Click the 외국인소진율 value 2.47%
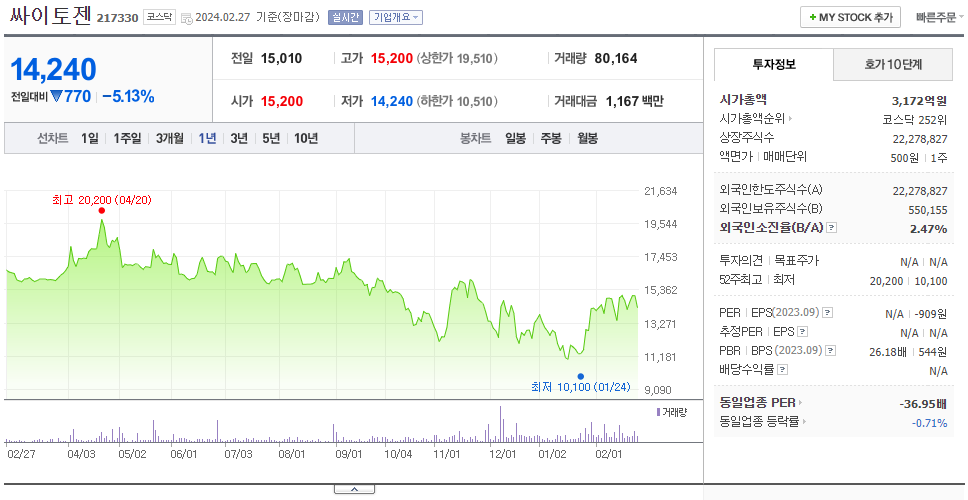This screenshot has height=500, width=968. click(928, 228)
